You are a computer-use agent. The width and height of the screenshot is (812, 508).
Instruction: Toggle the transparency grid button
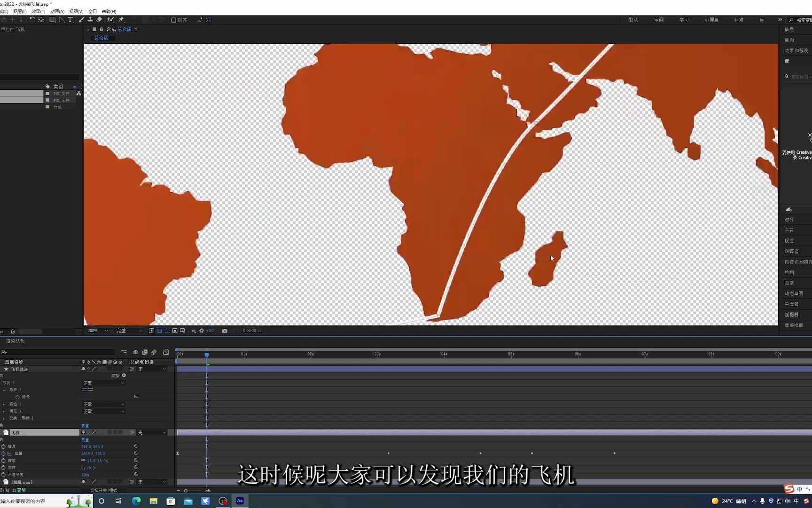pos(159,331)
